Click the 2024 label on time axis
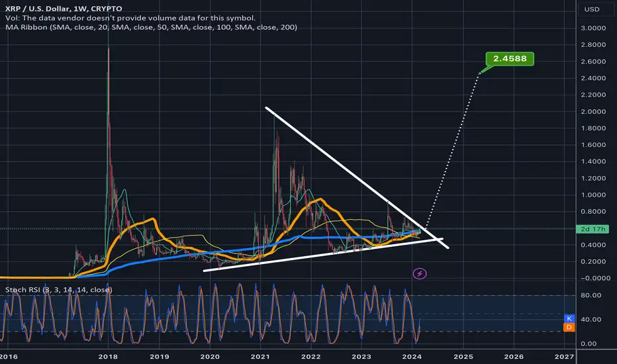 coord(412,357)
